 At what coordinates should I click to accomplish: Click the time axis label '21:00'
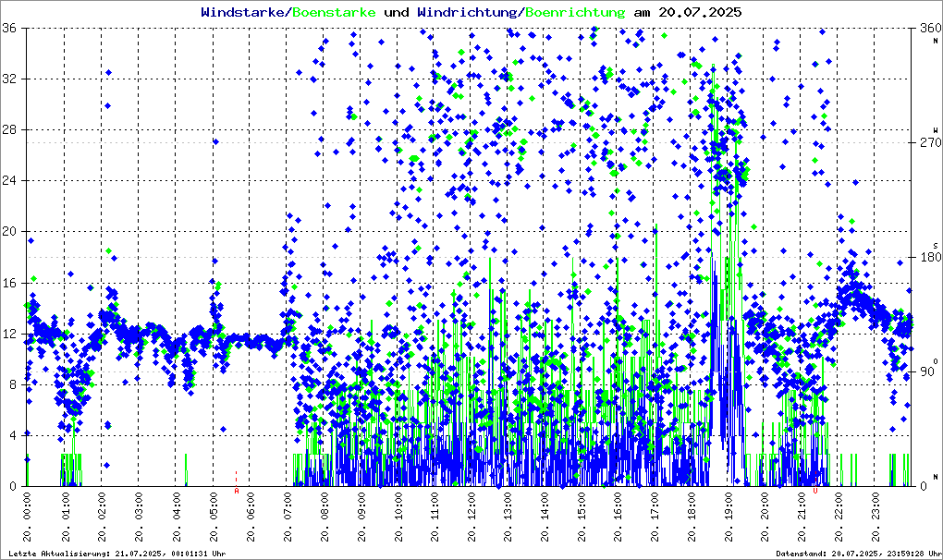[x=802, y=507]
